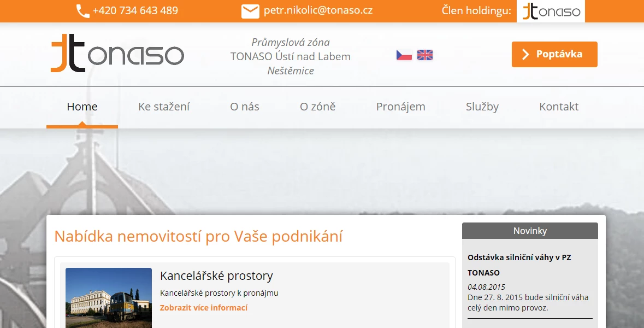Open the Kontakt menu item
This screenshot has height=328, width=644.
(559, 107)
